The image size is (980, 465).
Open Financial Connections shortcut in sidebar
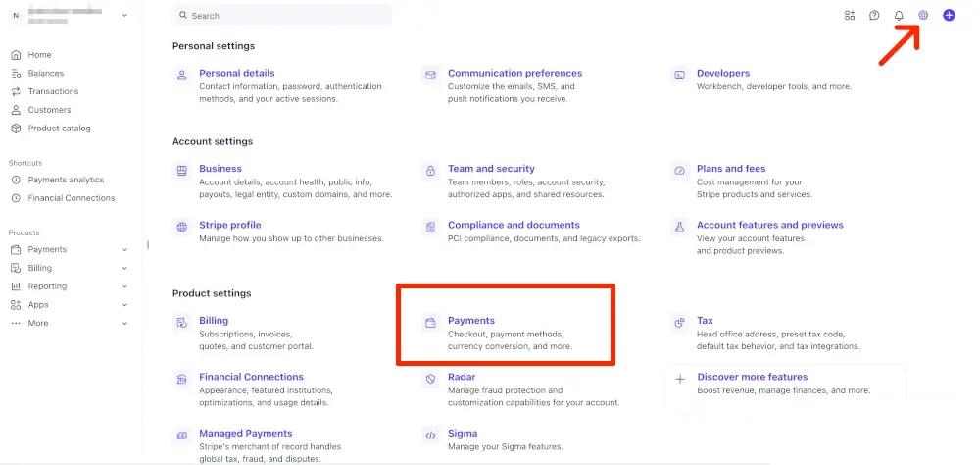click(x=72, y=198)
